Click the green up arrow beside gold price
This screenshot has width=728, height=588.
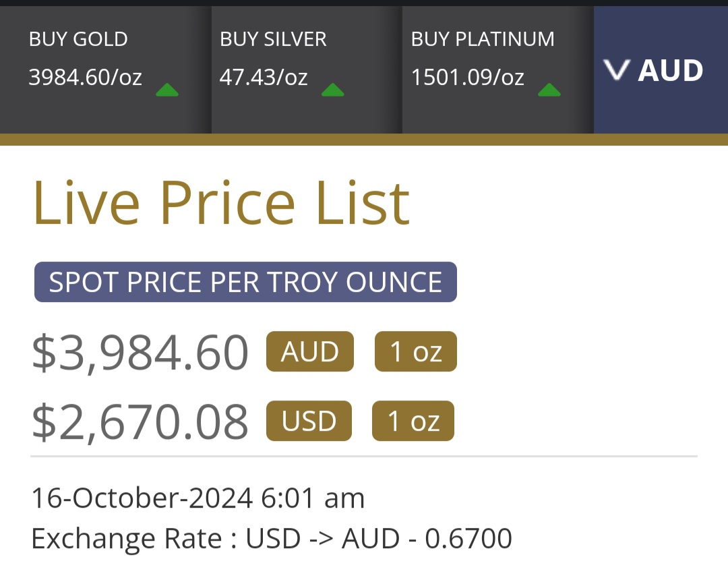pos(167,90)
